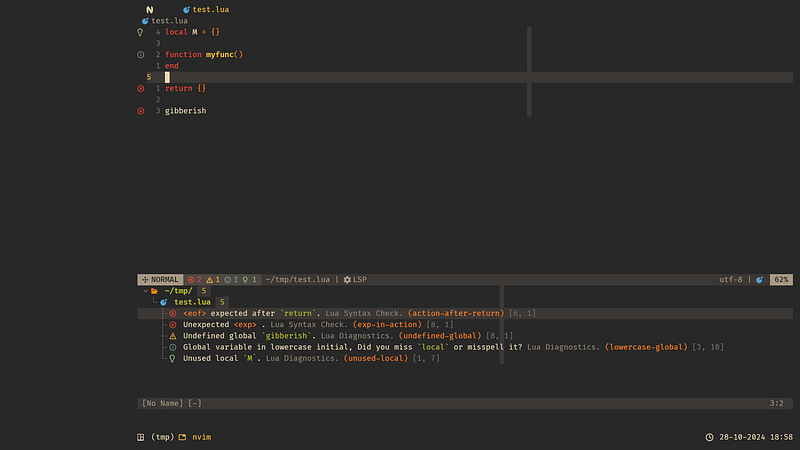
Task: Click the 'end' keyword line
Action: tap(172, 66)
